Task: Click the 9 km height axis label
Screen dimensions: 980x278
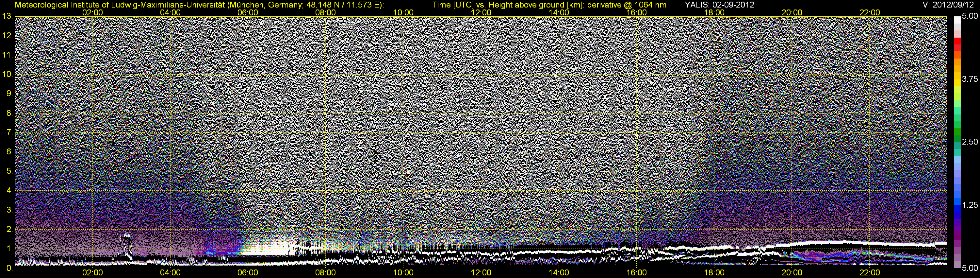Action: pyautogui.click(x=9, y=94)
